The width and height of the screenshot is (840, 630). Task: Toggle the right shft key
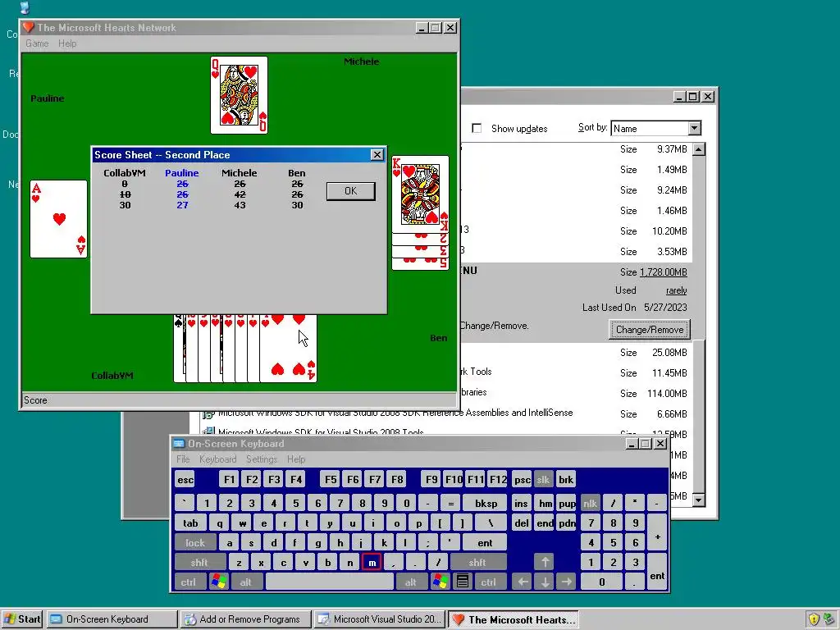pos(477,562)
